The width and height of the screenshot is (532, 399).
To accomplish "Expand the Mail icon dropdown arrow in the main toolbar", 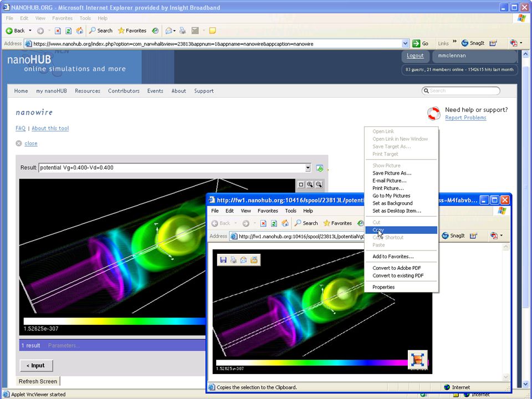I will pyautogui.click(x=175, y=31).
